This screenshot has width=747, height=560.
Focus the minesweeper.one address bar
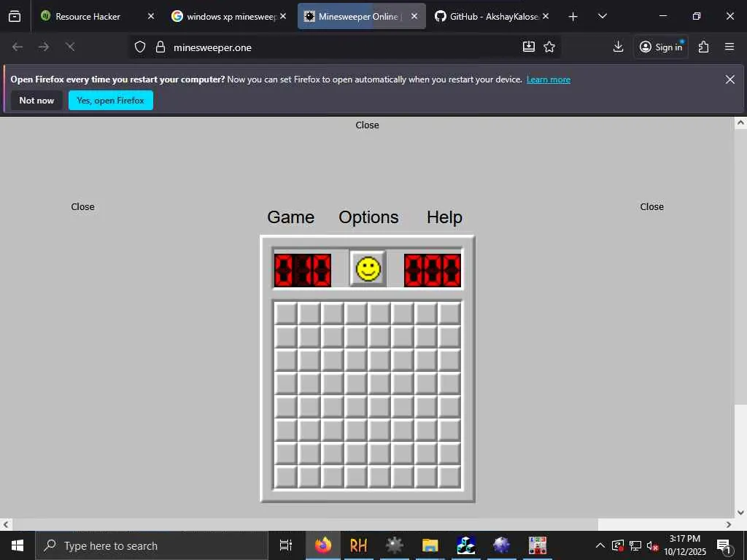tap(343, 47)
